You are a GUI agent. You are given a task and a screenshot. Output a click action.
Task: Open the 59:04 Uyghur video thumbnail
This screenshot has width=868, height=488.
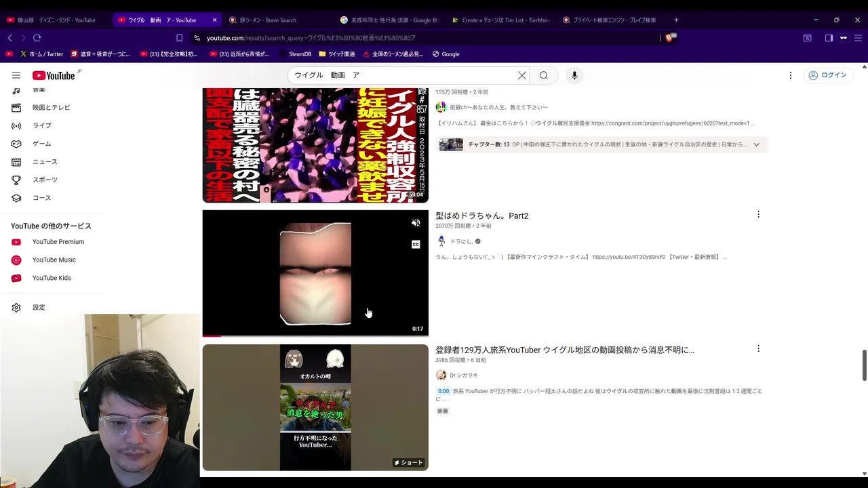(x=315, y=145)
